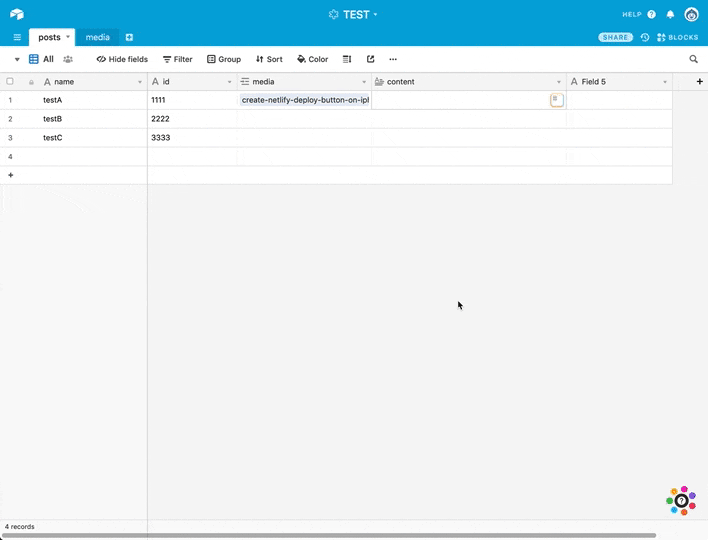This screenshot has height=540, width=708.
Task: Open the Color menu
Action: tap(312, 59)
